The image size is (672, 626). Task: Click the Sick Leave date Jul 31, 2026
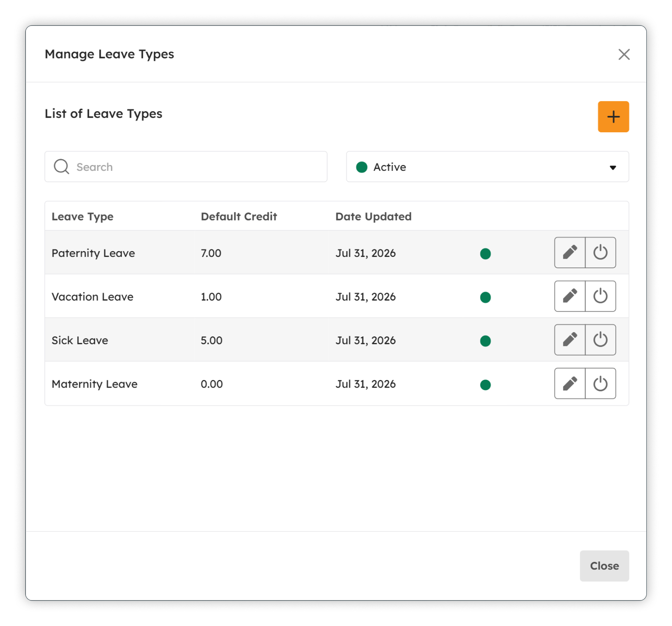coord(365,341)
